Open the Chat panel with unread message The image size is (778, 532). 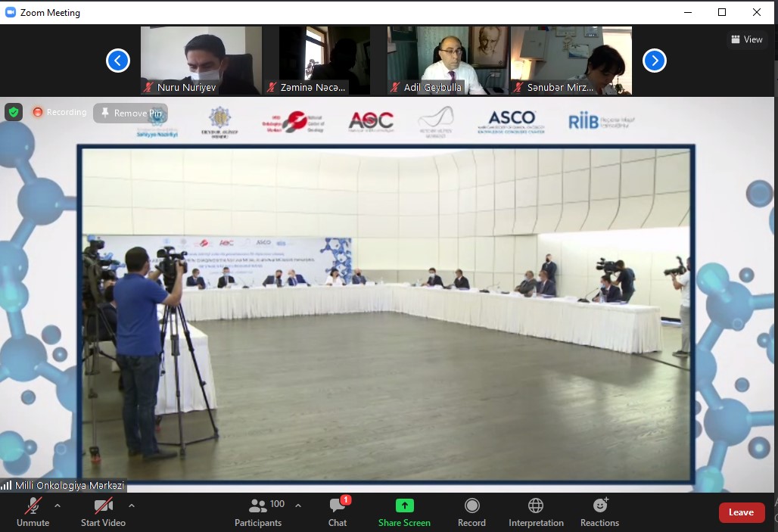[338, 506]
